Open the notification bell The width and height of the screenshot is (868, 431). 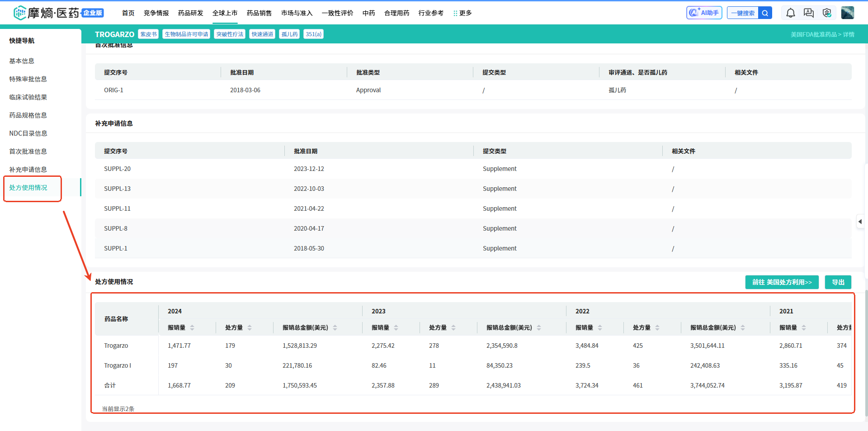(x=790, y=13)
